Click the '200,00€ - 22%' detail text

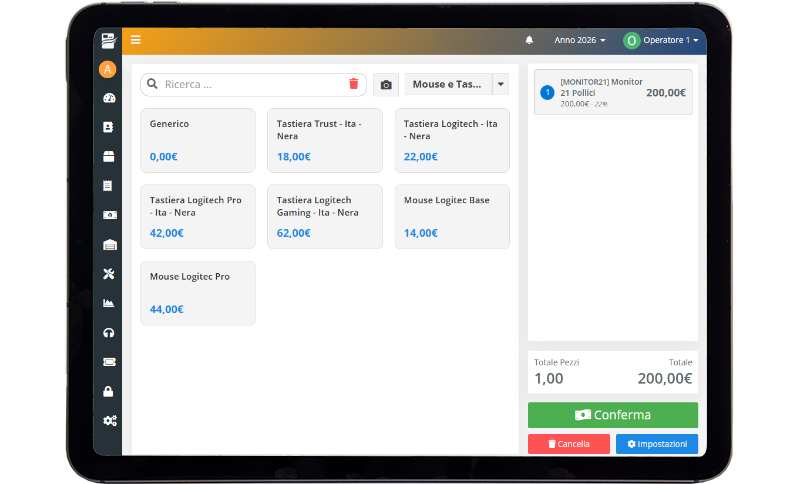[584, 104]
